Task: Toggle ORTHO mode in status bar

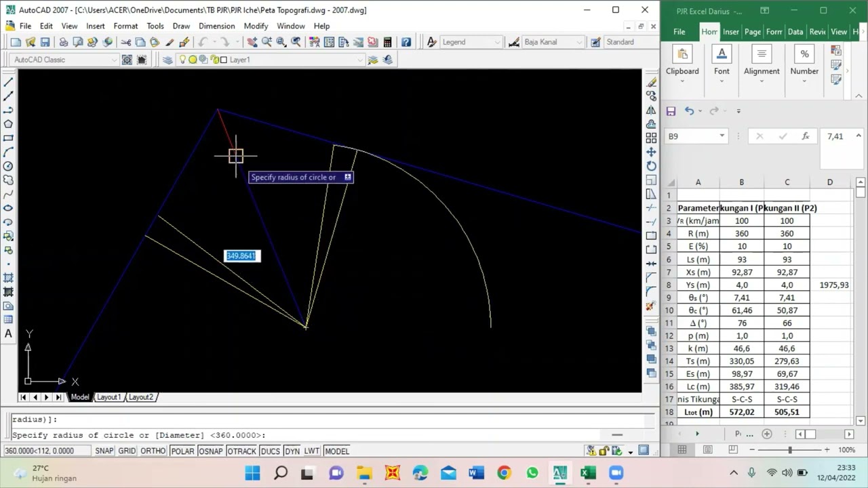Action: point(153,451)
